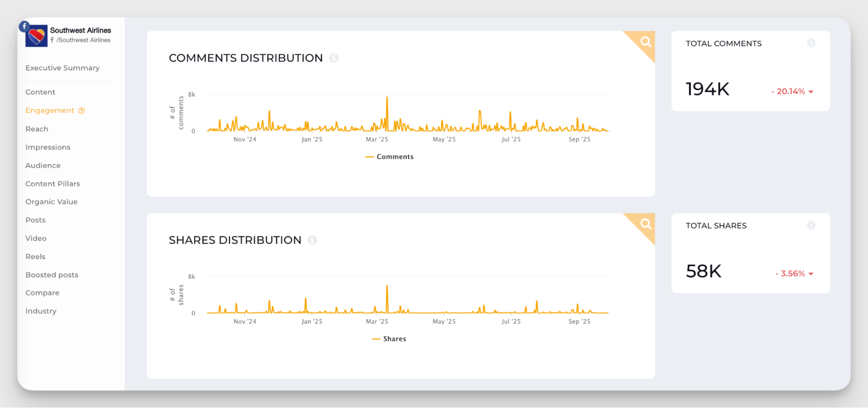Open the Engagement help question-mark icon
Viewport: 868px width, 408px height.
tap(82, 111)
